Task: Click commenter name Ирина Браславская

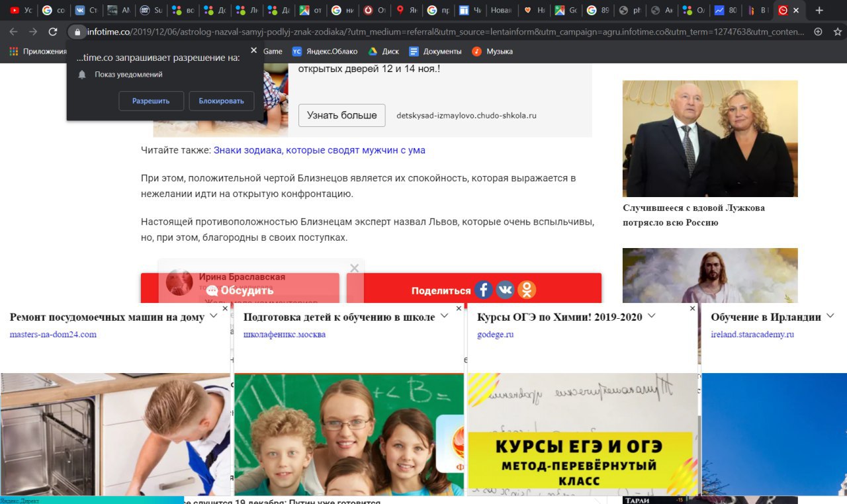Action: [242, 277]
